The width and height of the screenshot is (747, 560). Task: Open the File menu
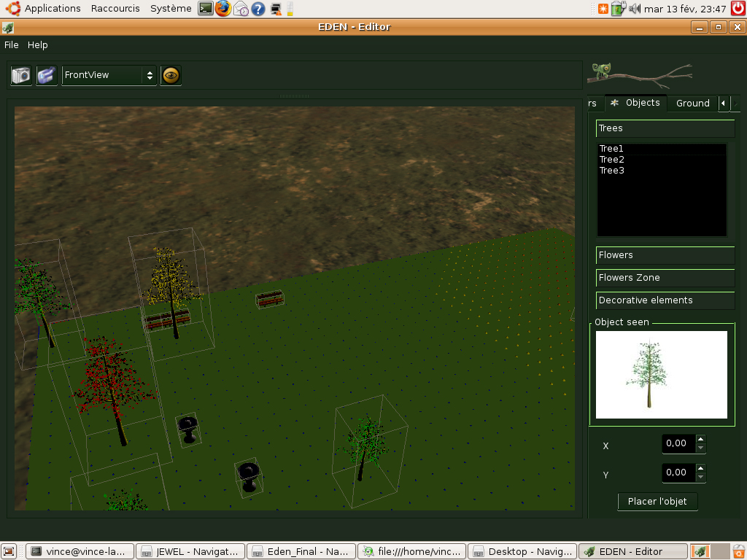coord(12,44)
